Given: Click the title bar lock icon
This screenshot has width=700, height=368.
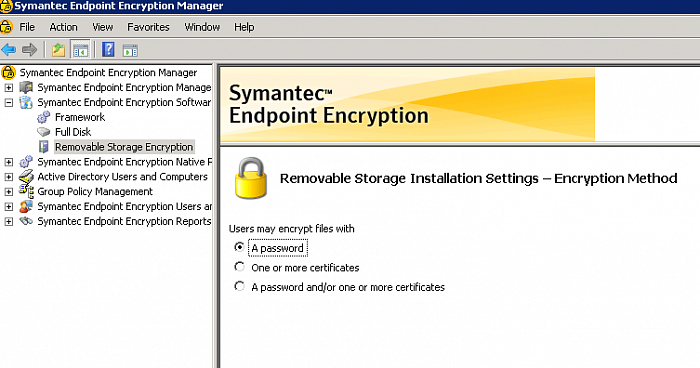Looking at the screenshot, I should (6, 6).
